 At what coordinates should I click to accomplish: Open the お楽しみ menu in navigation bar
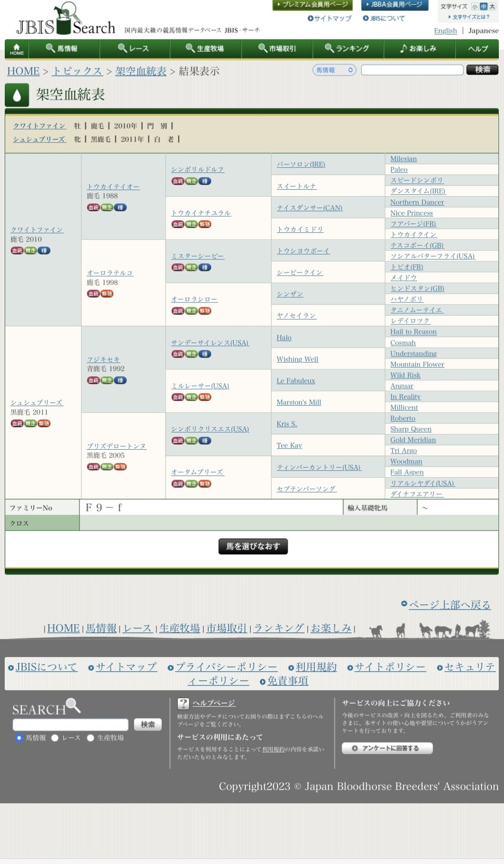419,49
